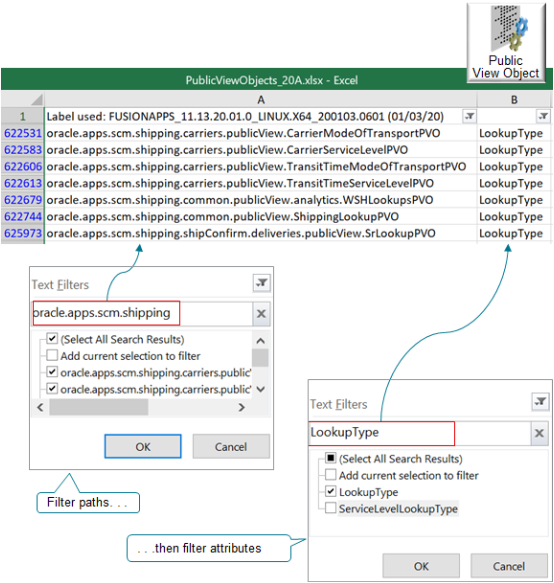Click the select-all corner of the spreadsheet

click(23, 99)
